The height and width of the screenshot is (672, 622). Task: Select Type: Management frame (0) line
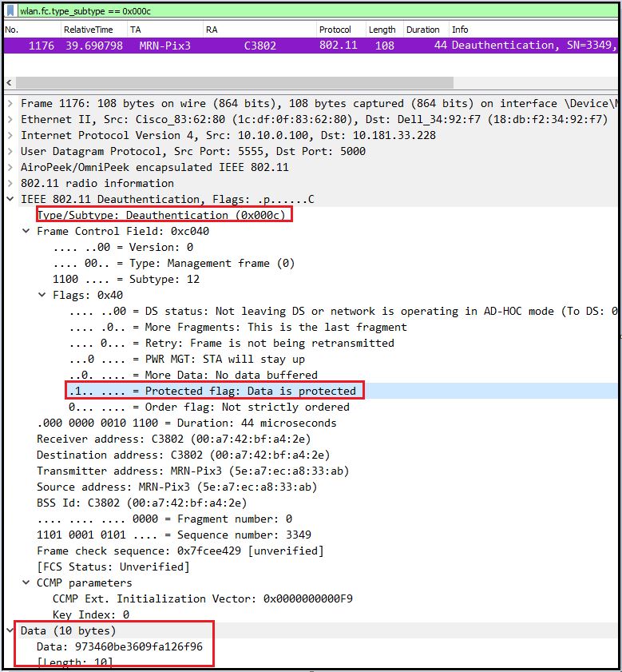173,263
